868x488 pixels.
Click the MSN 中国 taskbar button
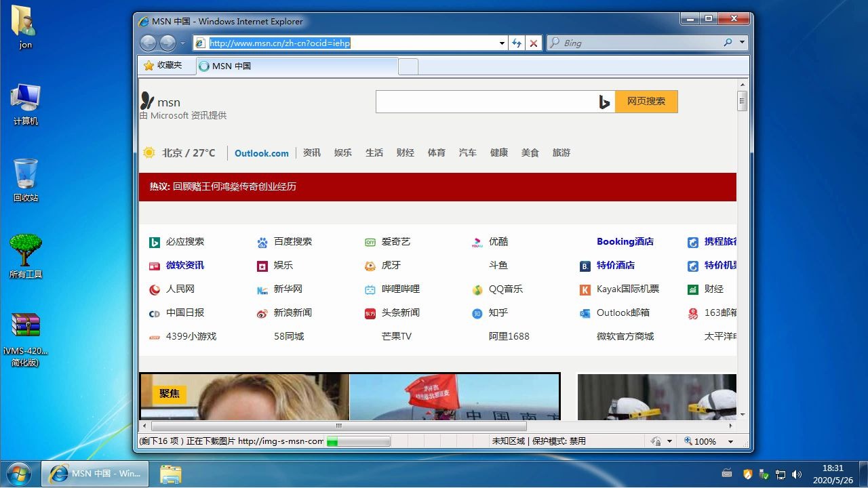click(x=95, y=474)
